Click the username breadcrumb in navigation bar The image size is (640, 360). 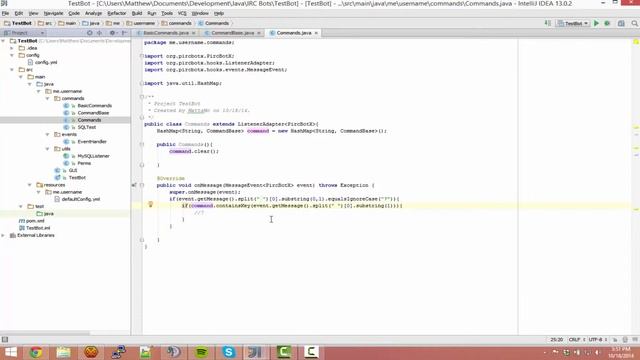[x=141, y=23]
